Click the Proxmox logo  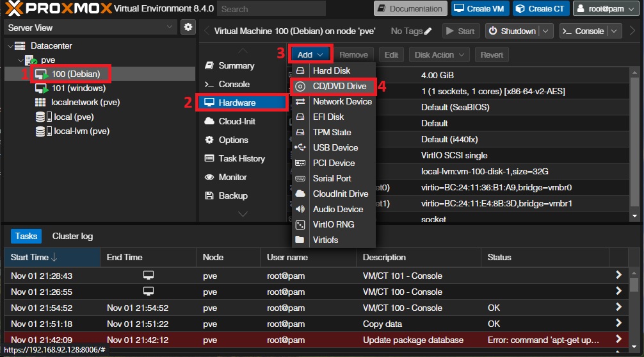(58, 8)
